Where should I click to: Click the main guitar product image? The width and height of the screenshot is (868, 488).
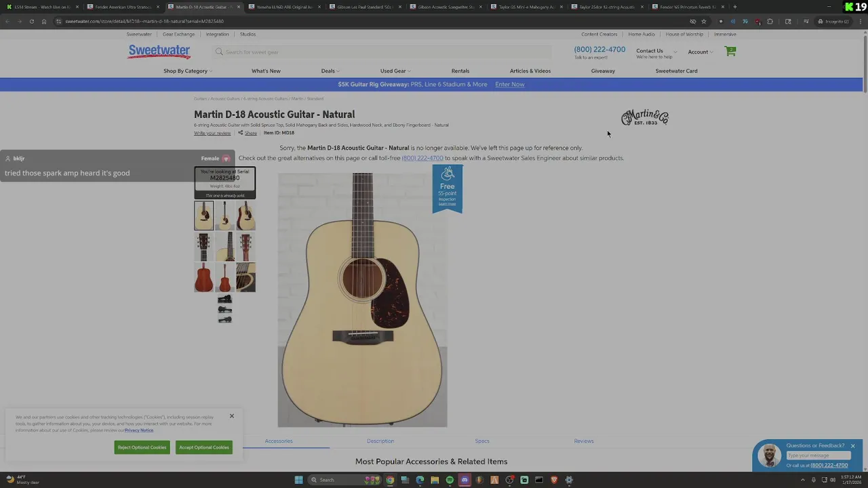[362, 300]
